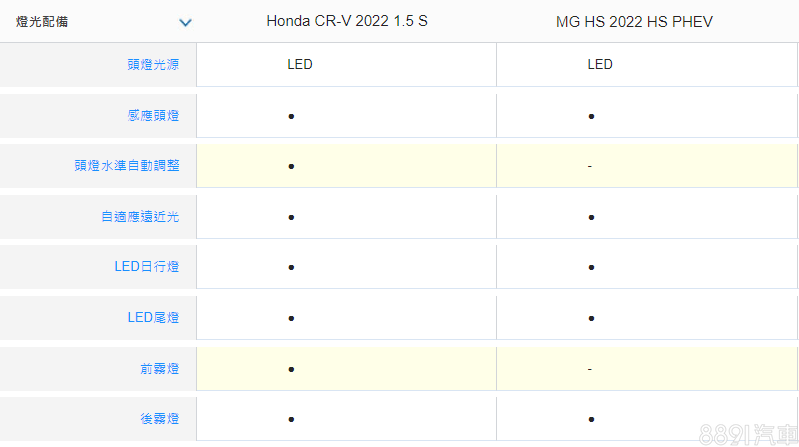The width and height of the screenshot is (799, 447).
Task: Open the 感應頭燈 spec link
Action: (x=153, y=115)
